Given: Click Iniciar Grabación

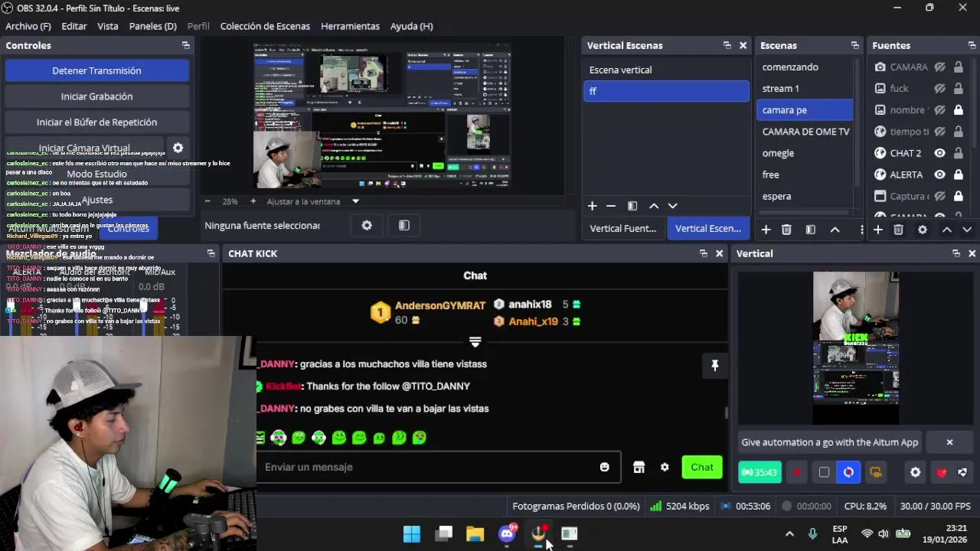Looking at the screenshot, I should click(x=96, y=96).
